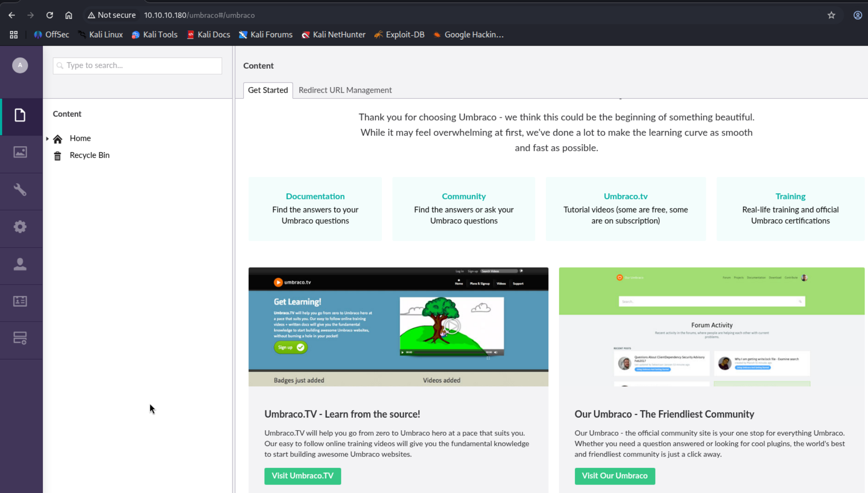Switch to the Get Started tab
Image resolution: width=868 pixels, height=493 pixels.
click(x=268, y=90)
